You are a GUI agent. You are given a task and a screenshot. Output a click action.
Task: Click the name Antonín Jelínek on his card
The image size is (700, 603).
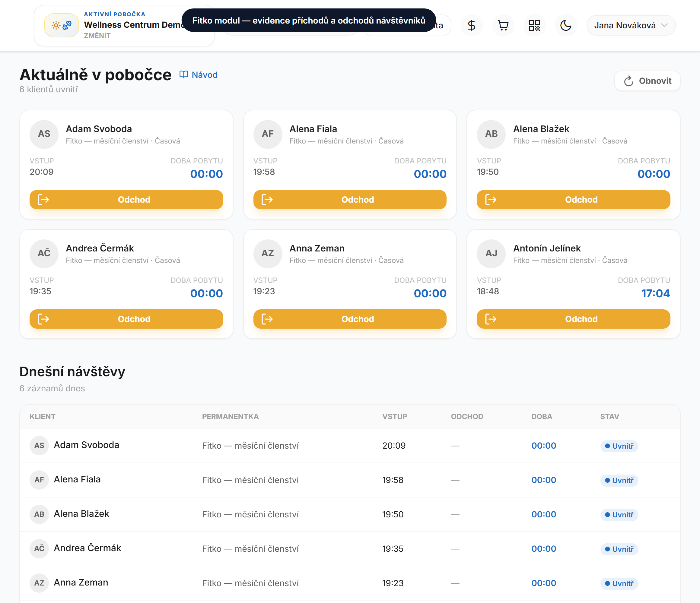tap(547, 248)
